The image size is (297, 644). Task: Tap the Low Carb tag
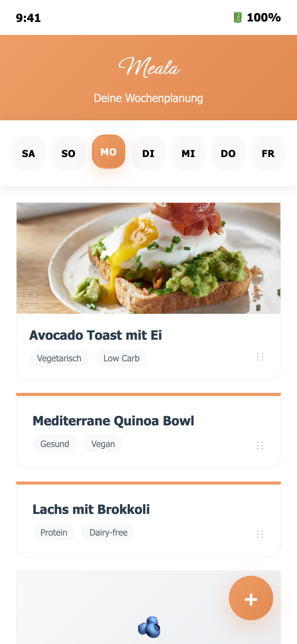pos(121,358)
